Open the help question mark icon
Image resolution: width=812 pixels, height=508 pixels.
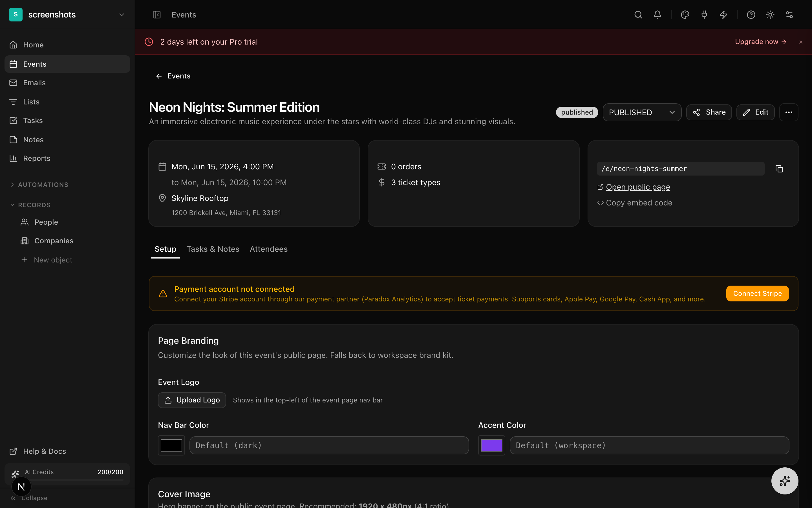(751, 14)
